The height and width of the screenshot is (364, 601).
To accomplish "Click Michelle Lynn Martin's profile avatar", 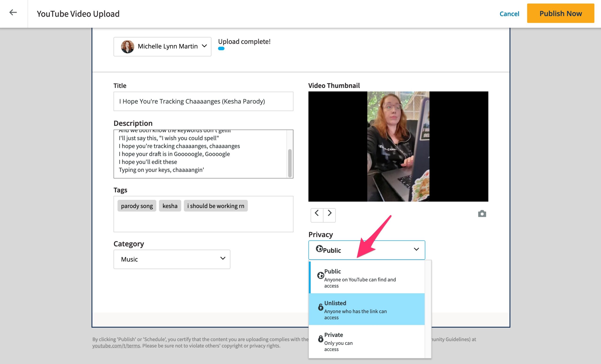I will pos(127,46).
